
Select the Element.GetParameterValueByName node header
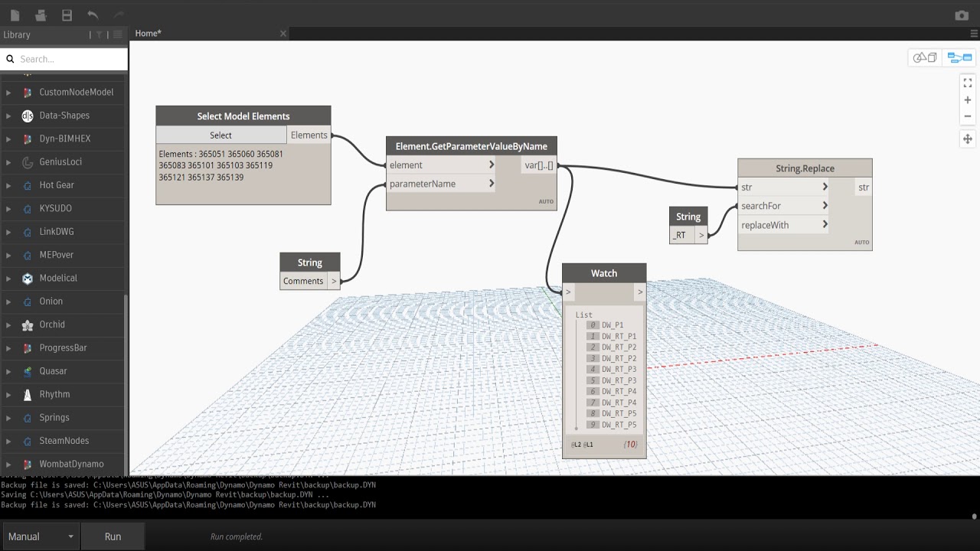tap(472, 146)
